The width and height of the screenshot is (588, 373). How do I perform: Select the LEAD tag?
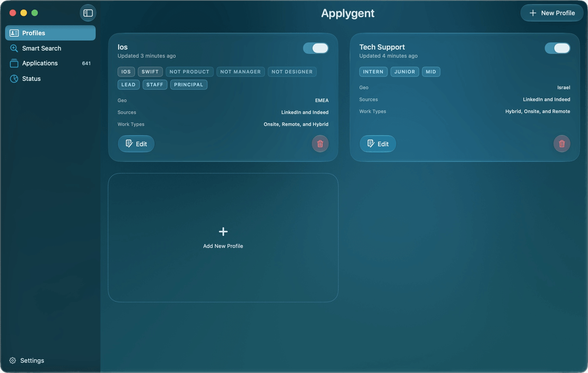(128, 84)
